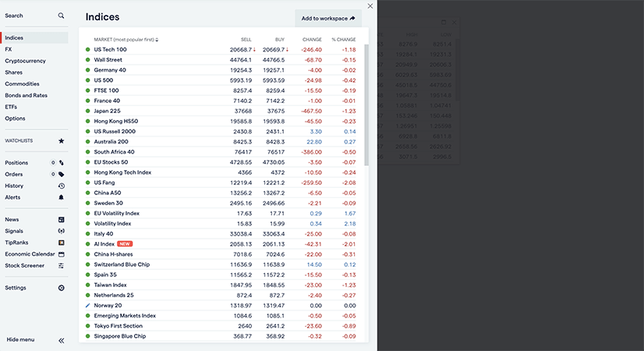Sort list using MARKET column header
644x351 pixels.
(125, 39)
